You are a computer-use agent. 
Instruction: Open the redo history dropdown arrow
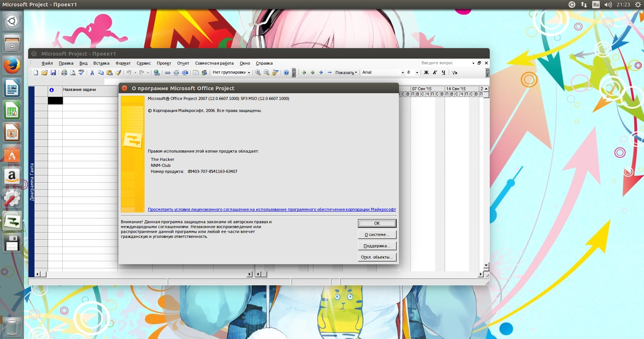(148, 73)
